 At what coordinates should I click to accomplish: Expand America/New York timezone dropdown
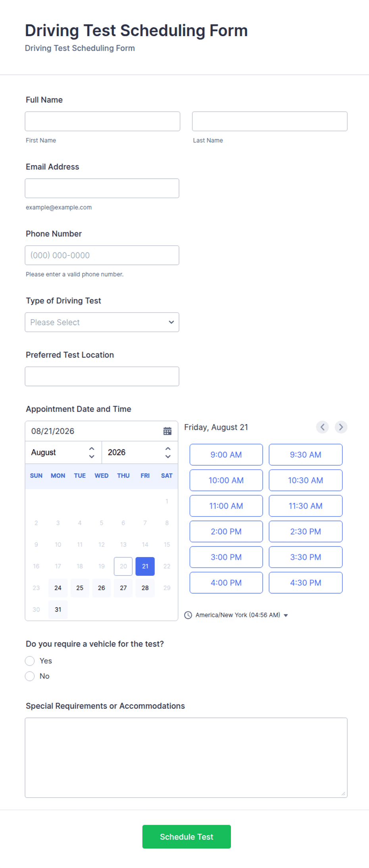click(x=286, y=615)
